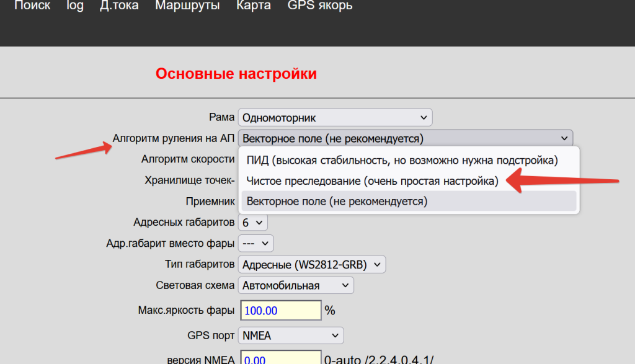Open the GPS порт dropdown
This screenshot has height=364, width=635.
(x=290, y=336)
